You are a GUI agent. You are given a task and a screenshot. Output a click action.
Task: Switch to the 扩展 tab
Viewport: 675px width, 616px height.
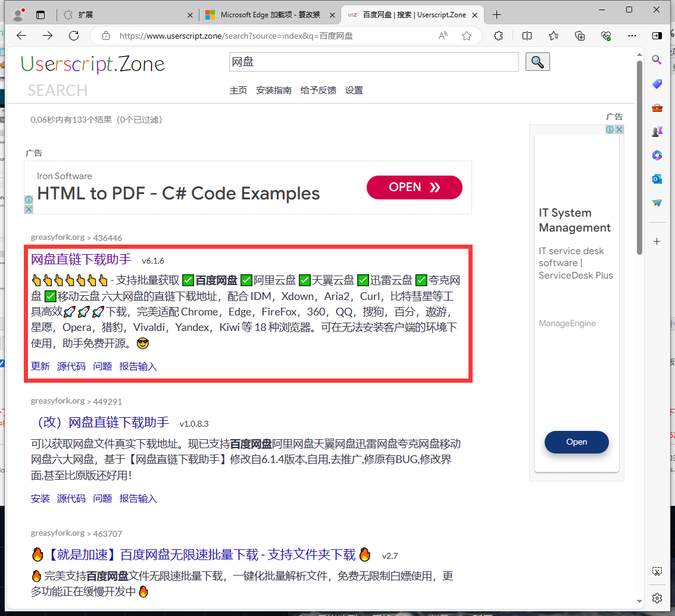click(x=128, y=15)
